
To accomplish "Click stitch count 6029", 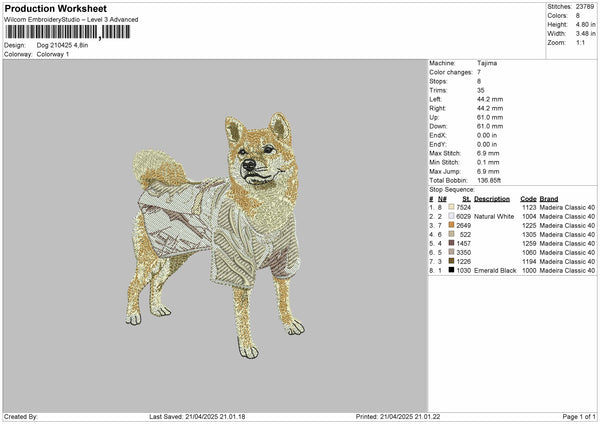I will tap(463, 217).
